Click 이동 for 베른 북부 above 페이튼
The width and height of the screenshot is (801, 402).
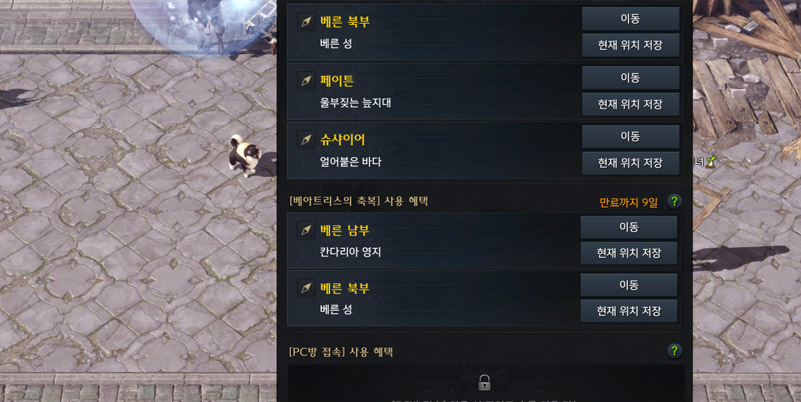tap(630, 19)
